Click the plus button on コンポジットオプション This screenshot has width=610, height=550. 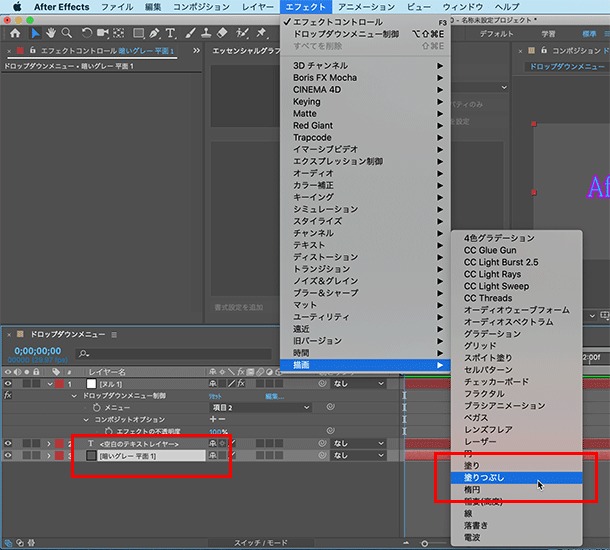[213, 419]
